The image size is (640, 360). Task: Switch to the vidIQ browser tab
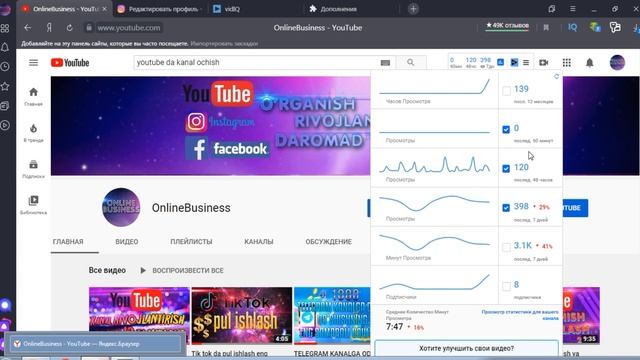point(255,9)
